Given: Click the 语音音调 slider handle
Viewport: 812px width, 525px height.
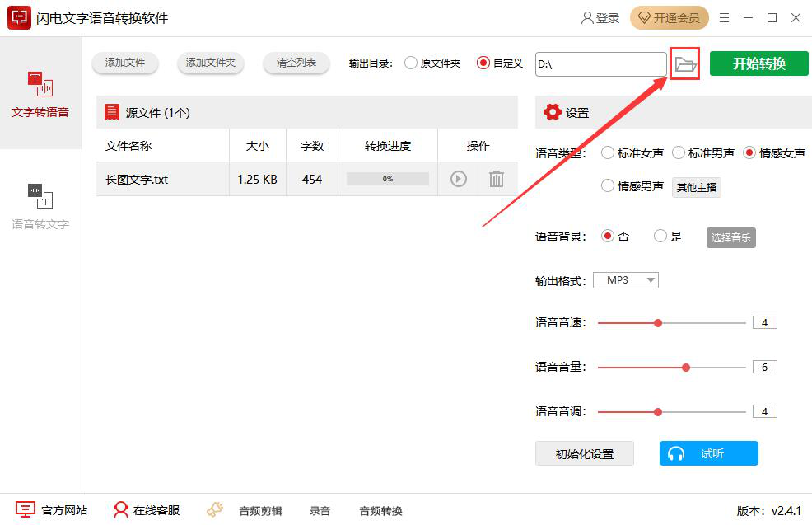Looking at the screenshot, I should click(x=658, y=412).
